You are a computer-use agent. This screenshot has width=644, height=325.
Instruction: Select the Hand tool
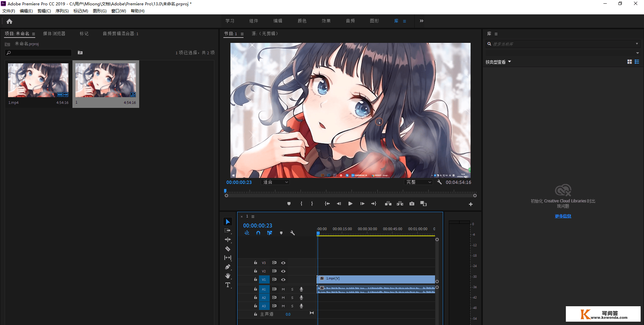coord(228,276)
